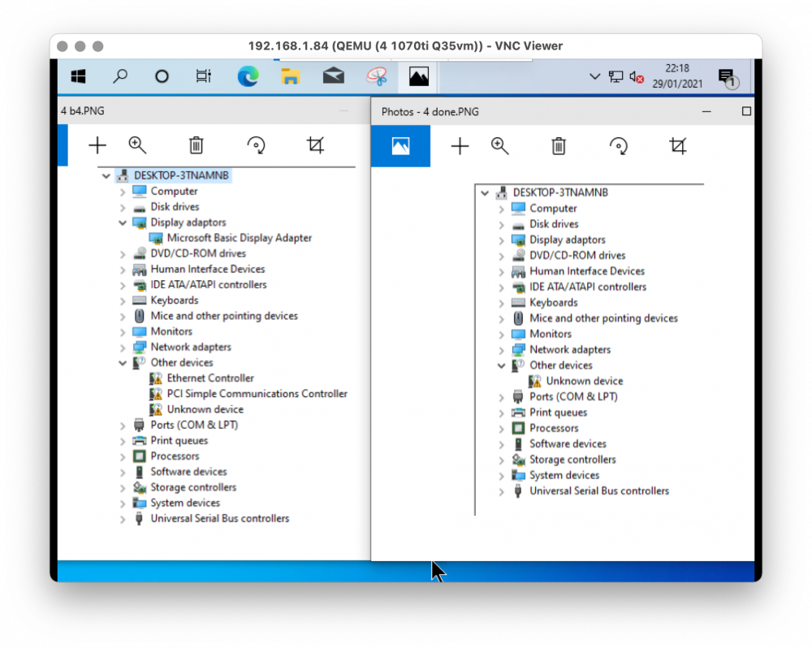Screen dimensions: 812x648
Task: Maximize the 4 done.PNG Photos window
Action: (746, 111)
